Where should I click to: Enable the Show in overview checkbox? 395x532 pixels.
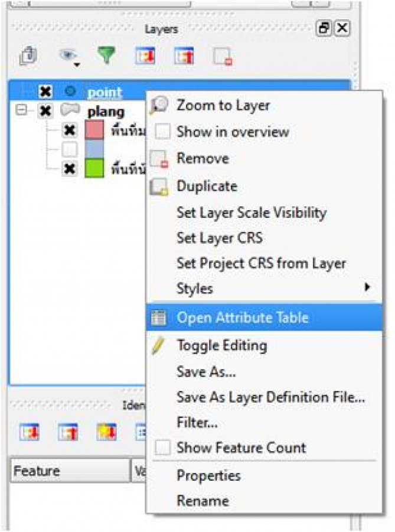click(x=162, y=132)
